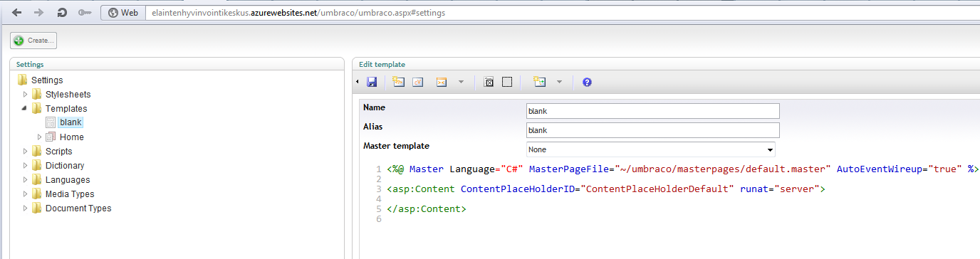Viewport: 980px width, 259px height.
Task: Click the Insert dictionary item icon
Action: (419, 83)
